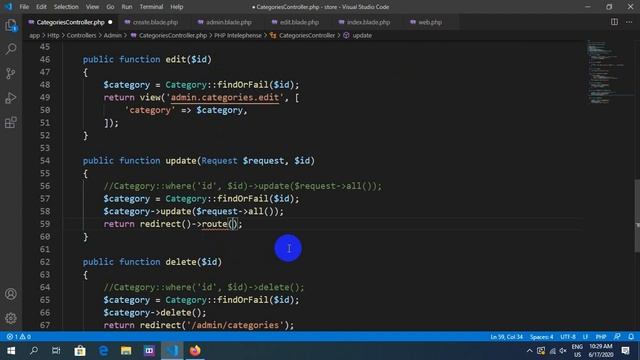Open the clock showing 10:29 AM
The image size is (640, 360).
tap(601, 351)
